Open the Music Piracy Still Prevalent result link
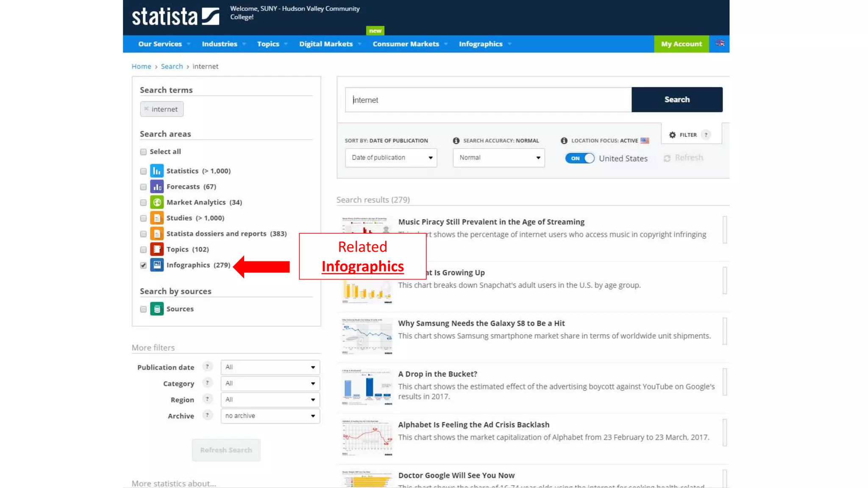Image resolution: width=868 pixels, height=488 pixels. [491, 222]
